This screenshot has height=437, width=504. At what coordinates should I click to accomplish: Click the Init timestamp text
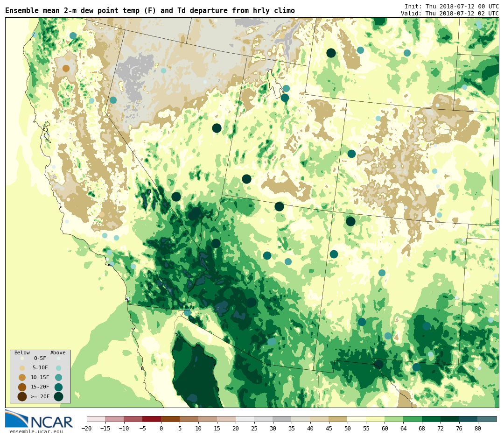(x=451, y=6)
